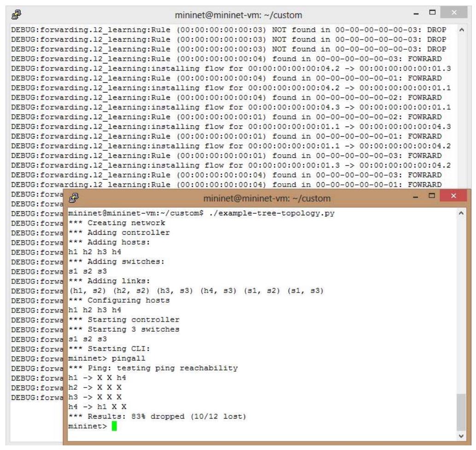
Task: Click the PuTTY icon in front window title bar
Action: [74, 198]
